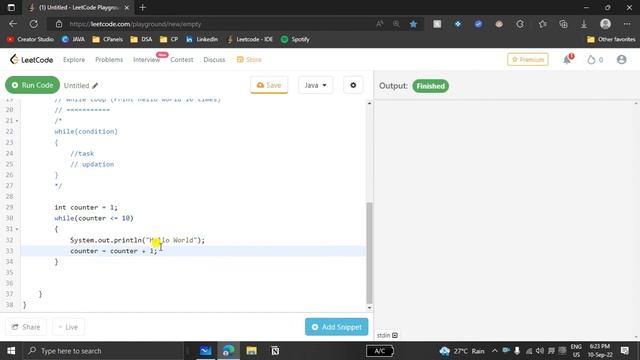
Task: Open the browser profile picture
Action: tap(605, 24)
